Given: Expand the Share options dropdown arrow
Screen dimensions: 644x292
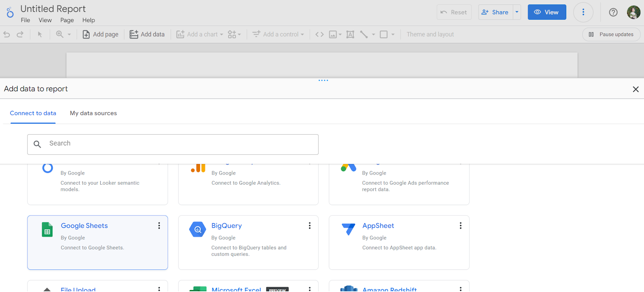Looking at the screenshot, I should click(517, 12).
